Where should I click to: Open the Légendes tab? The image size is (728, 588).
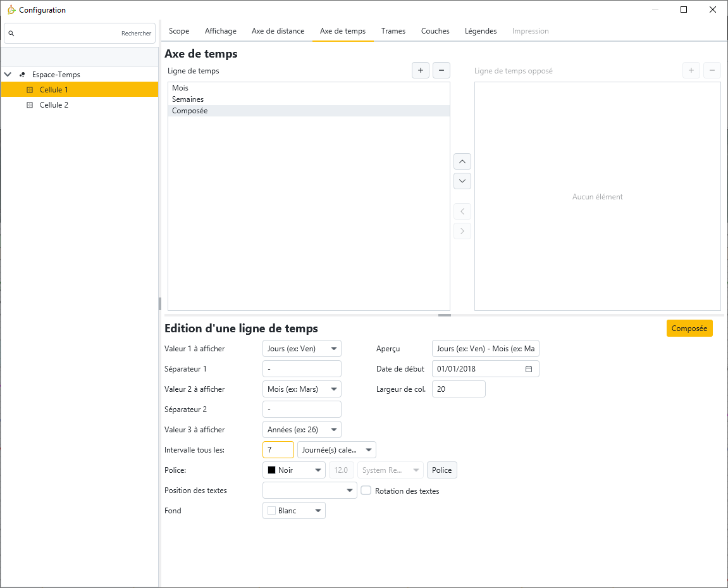481,31
